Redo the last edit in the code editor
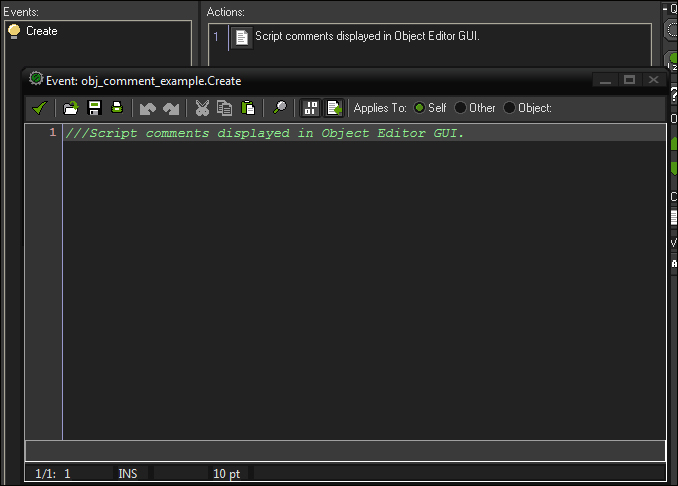Image resolution: width=678 pixels, height=486 pixels. click(x=171, y=108)
